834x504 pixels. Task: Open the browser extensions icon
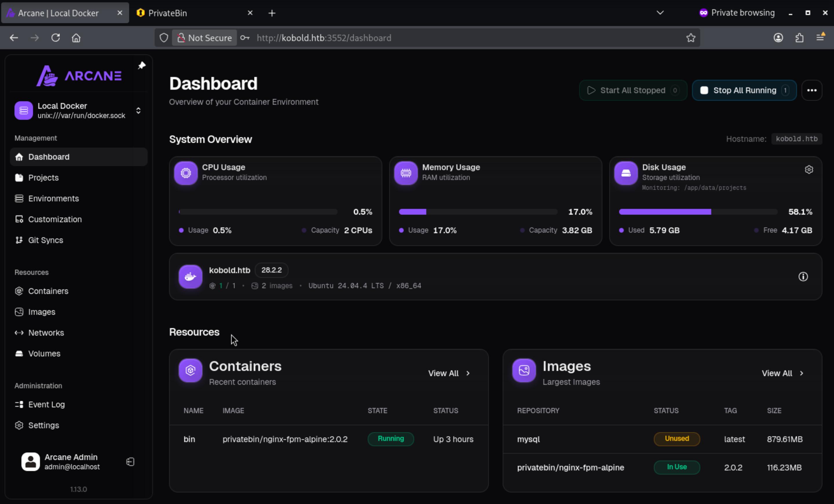[799, 38]
